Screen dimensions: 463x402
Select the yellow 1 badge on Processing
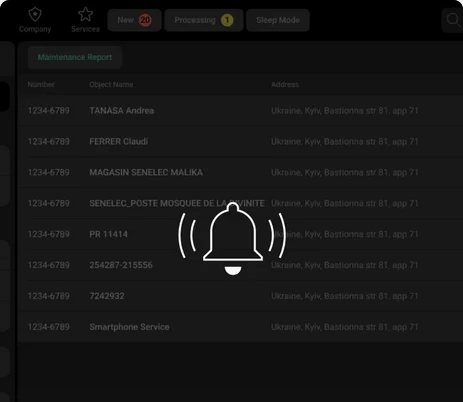227,20
